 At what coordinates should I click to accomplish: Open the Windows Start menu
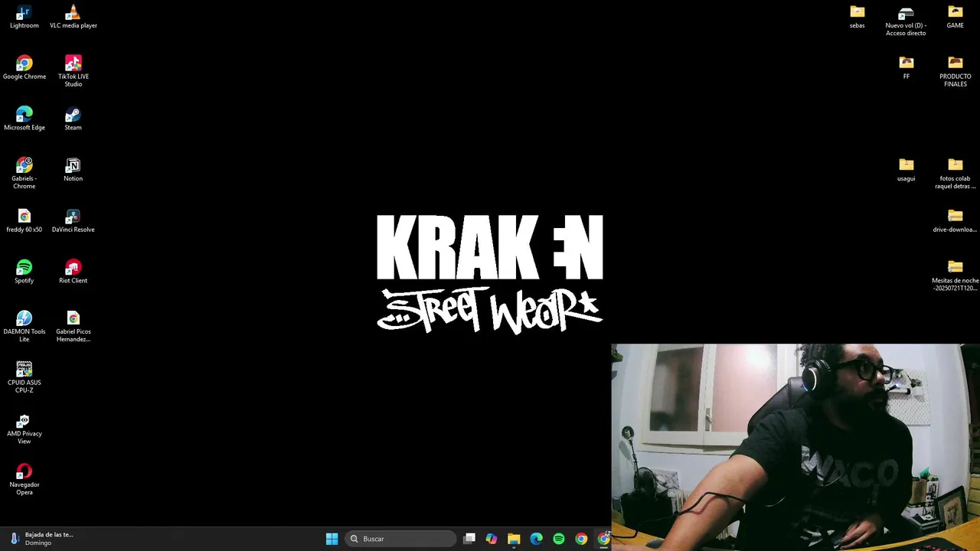click(332, 539)
